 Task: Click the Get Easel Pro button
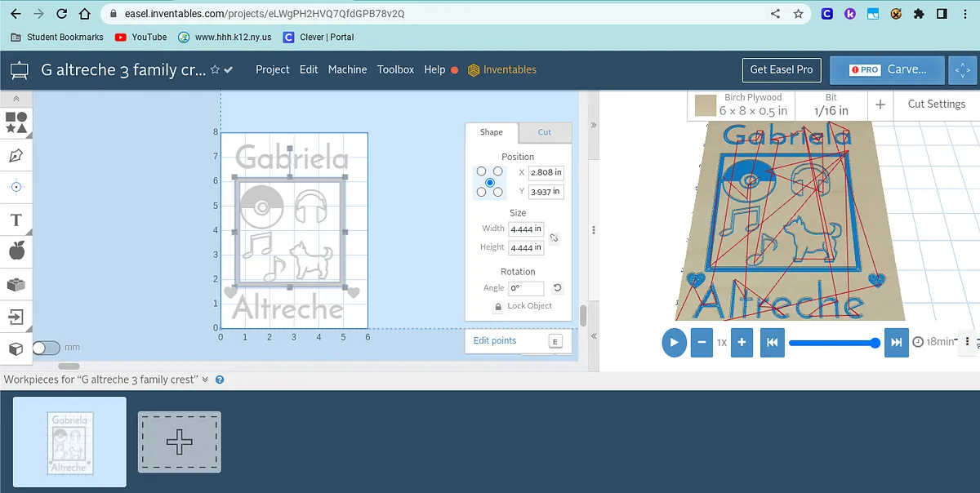781,69
